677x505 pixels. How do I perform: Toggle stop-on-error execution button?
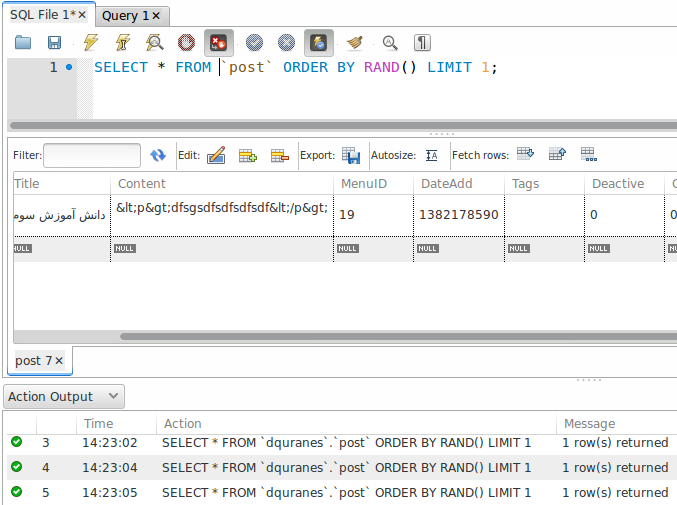(x=219, y=43)
